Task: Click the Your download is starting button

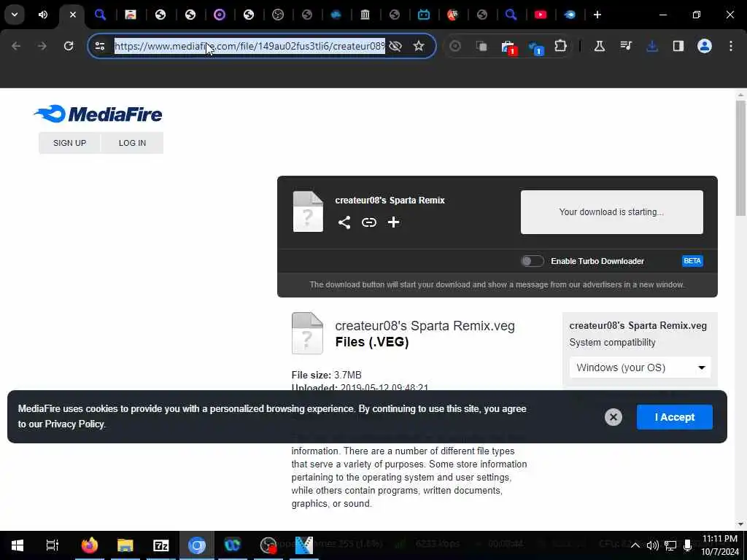Action: pyautogui.click(x=612, y=212)
